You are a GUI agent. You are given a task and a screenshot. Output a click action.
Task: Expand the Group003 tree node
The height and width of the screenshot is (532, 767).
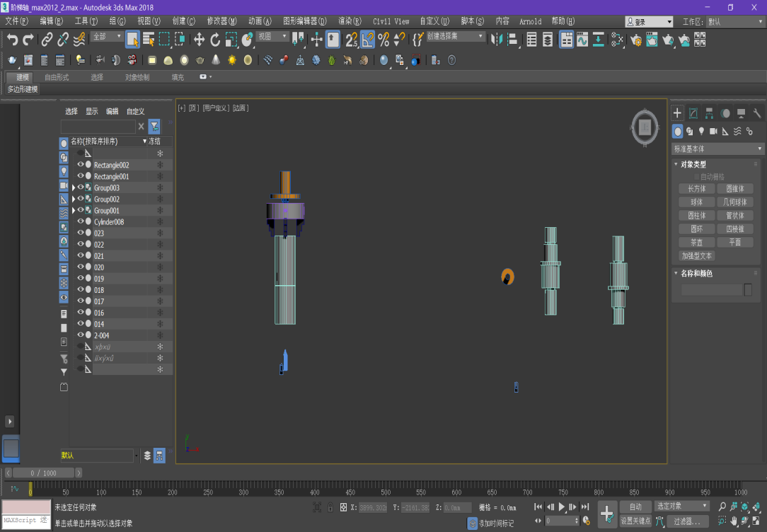(x=73, y=188)
